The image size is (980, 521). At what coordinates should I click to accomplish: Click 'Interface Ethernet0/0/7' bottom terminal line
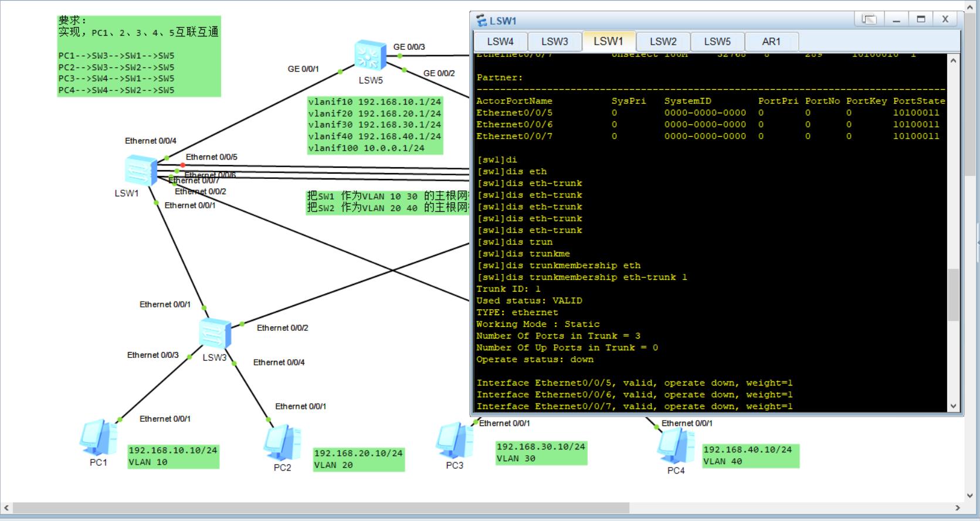635,406
